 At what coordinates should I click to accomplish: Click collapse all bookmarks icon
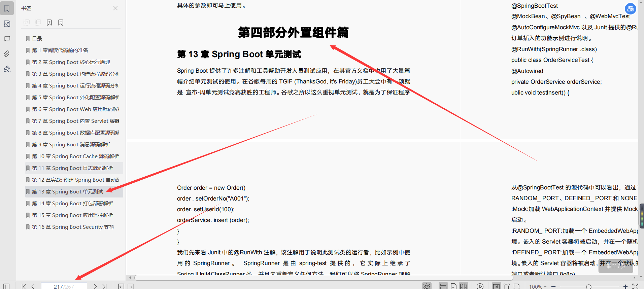point(38,22)
